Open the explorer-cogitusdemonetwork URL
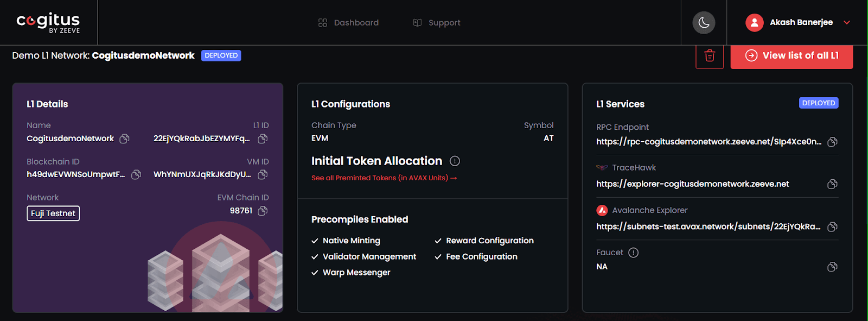Viewport: 868px width, 321px height. tap(692, 184)
